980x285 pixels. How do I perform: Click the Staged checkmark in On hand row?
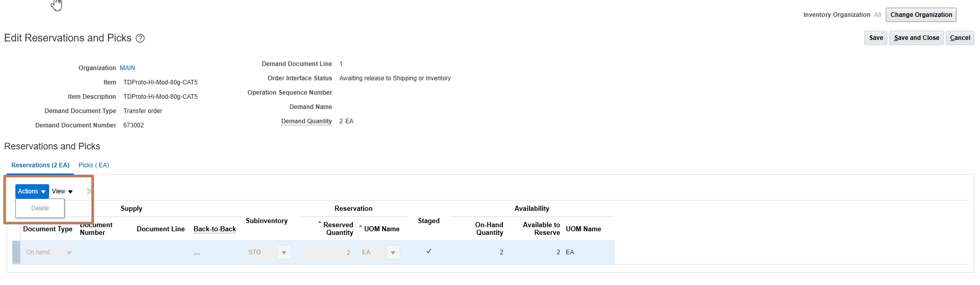tap(429, 251)
